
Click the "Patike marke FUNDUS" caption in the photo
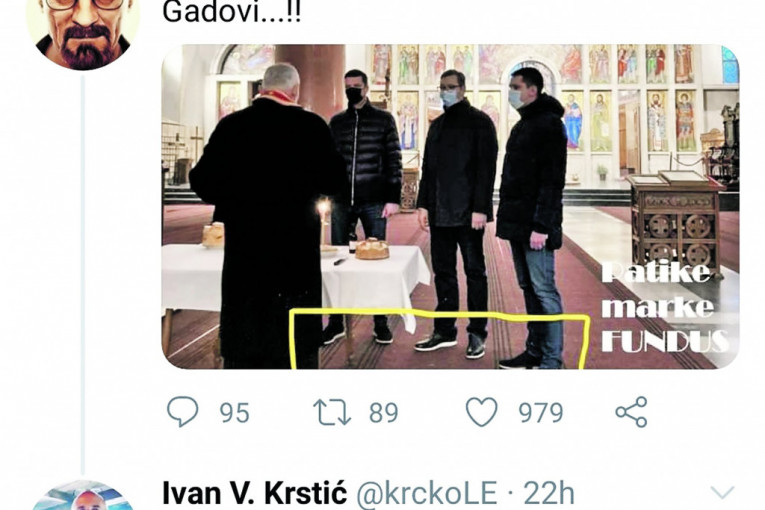click(664, 307)
